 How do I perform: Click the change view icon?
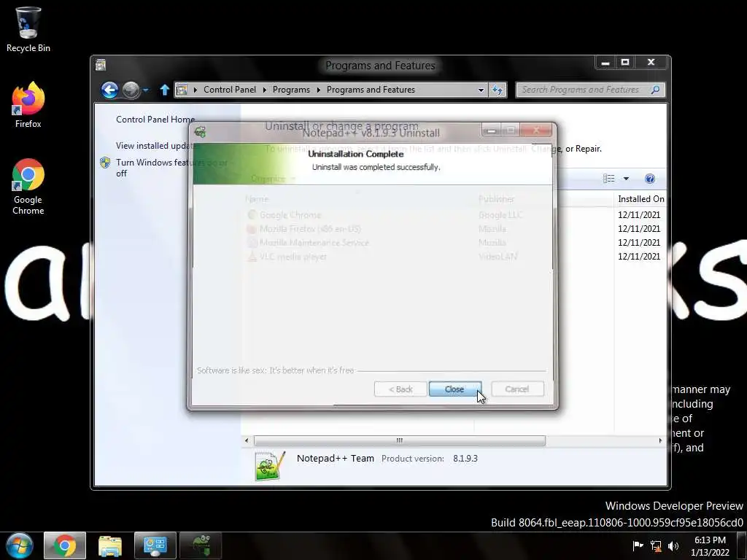click(x=609, y=179)
